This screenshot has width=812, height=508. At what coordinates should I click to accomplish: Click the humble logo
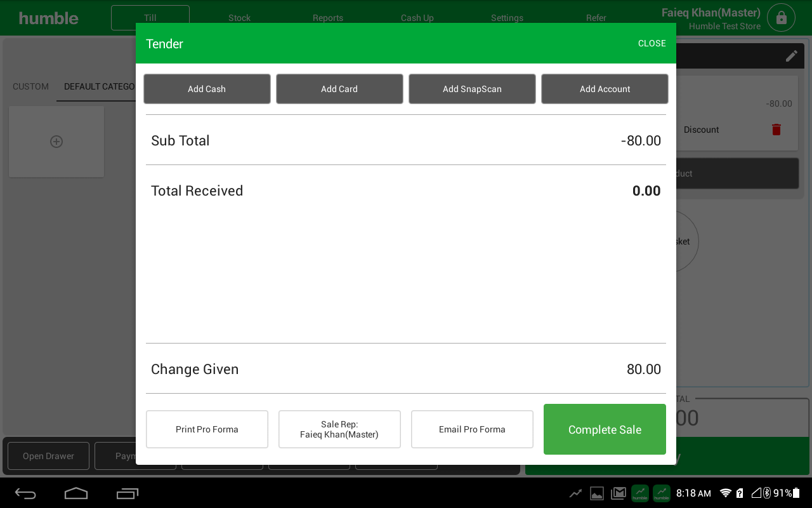pos(49,18)
